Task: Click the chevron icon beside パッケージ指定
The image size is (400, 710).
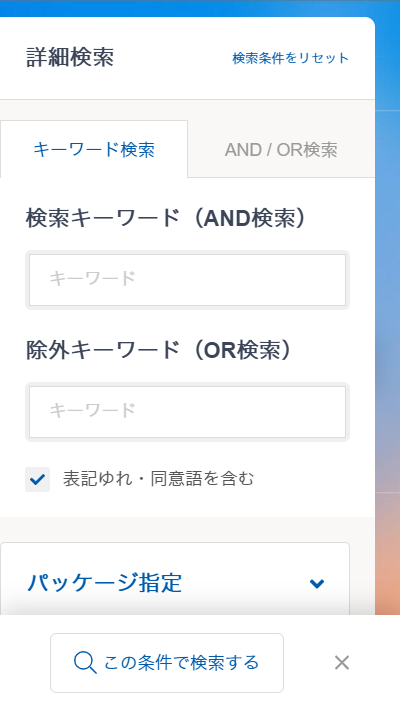Action: pos(317,583)
